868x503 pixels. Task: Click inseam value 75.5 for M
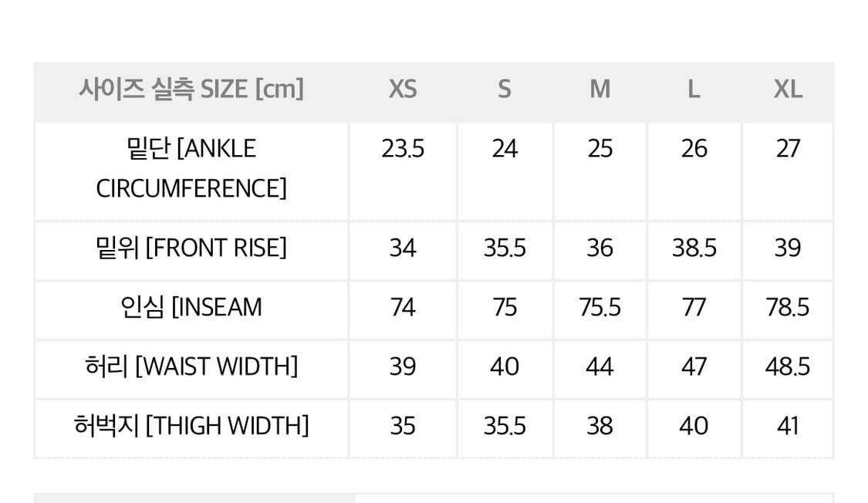point(599,307)
